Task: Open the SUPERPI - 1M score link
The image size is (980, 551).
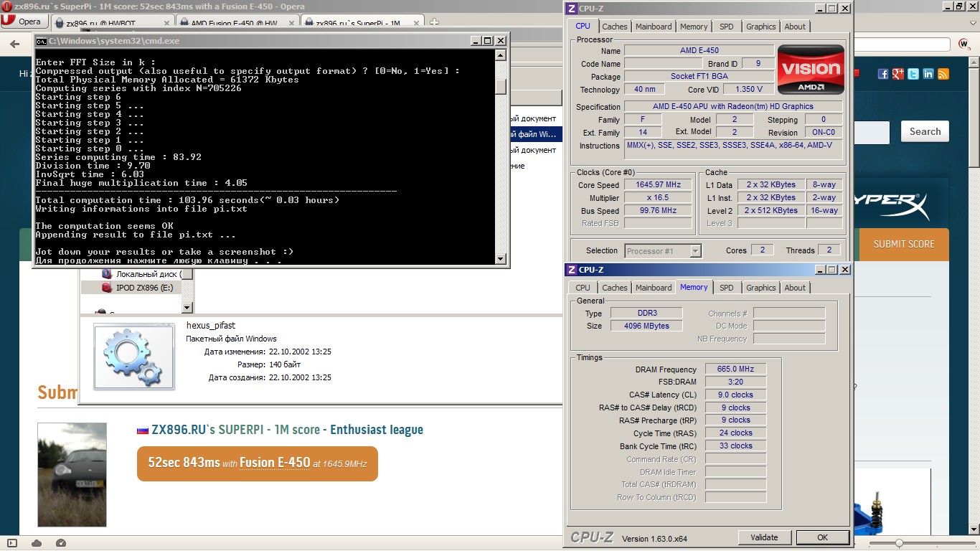Action: pyautogui.click(x=269, y=430)
